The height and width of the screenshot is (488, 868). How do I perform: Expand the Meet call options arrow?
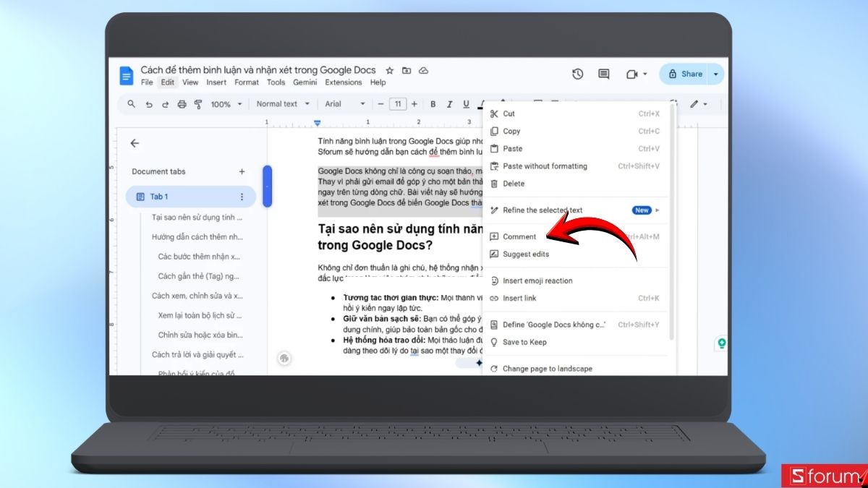pos(644,74)
